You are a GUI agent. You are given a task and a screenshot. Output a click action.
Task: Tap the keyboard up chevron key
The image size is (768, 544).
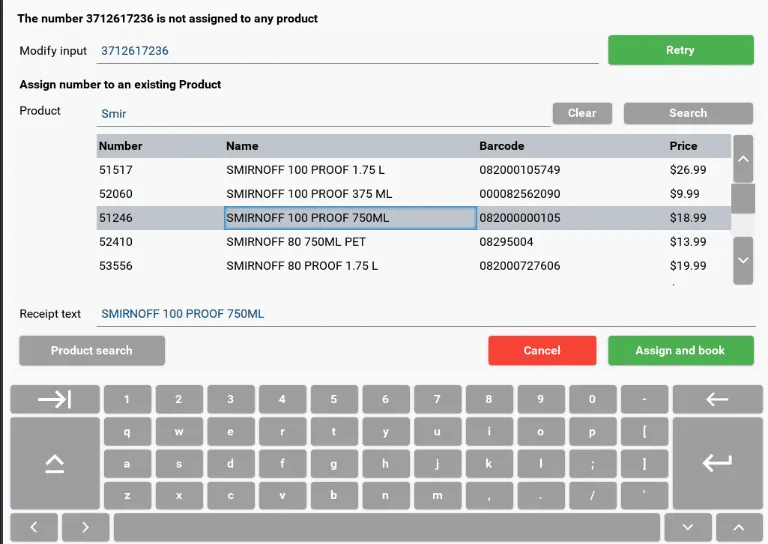[x=739, y=527]
